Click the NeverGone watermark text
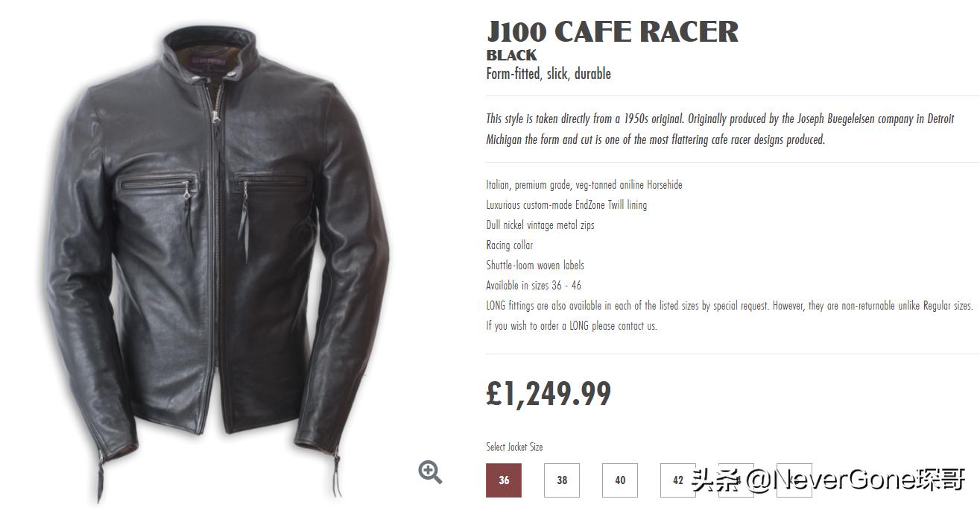 [x=828, y=480]
